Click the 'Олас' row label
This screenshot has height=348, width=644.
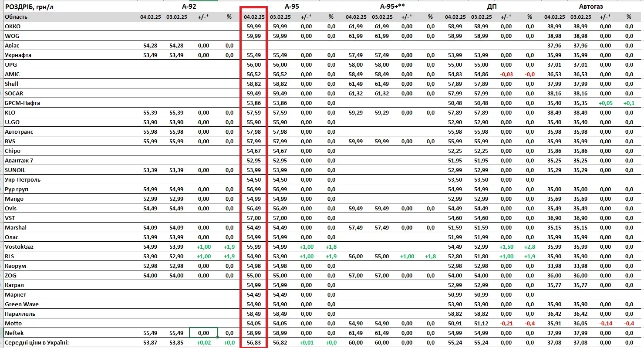tap(12, 237)
